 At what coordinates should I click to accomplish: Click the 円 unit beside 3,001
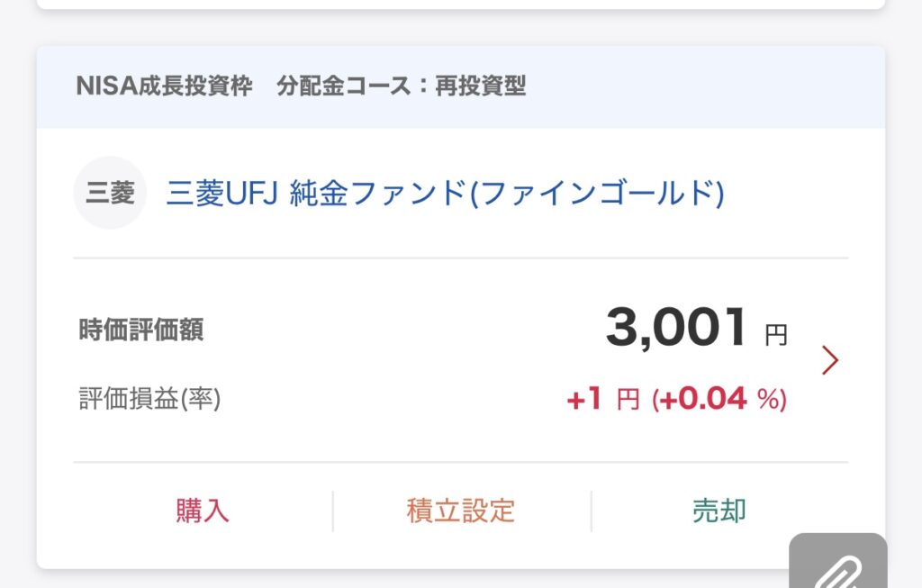pos(775,336)
